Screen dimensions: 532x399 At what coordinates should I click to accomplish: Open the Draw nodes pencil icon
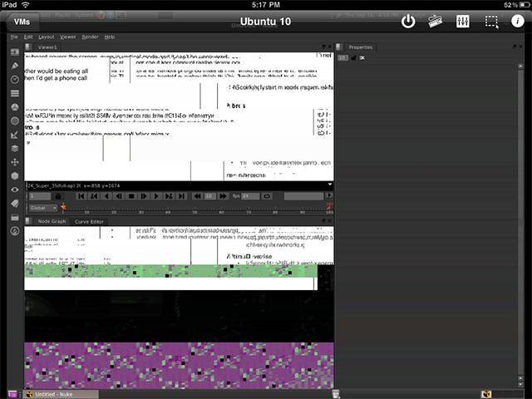coord(15,66)
